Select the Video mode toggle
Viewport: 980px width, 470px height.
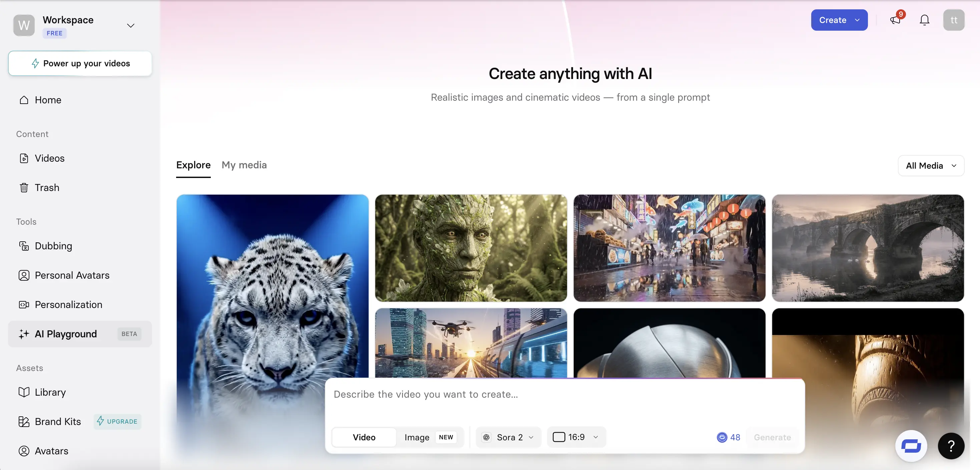coord(364,437)
